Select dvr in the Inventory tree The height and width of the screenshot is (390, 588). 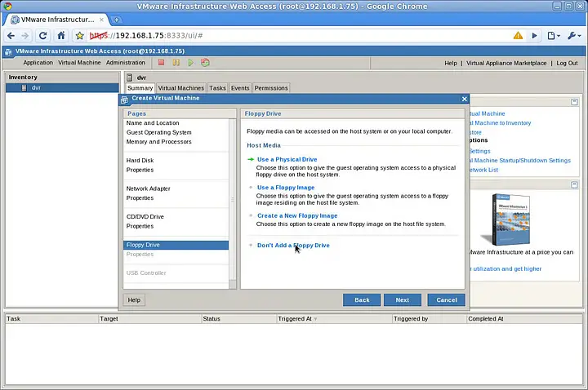click(x=62, y=87)
